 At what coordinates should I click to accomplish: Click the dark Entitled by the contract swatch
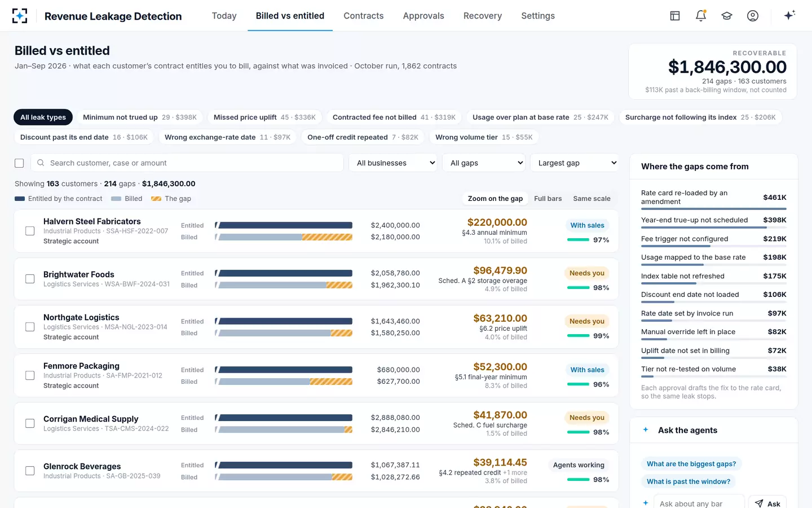pos(20,199)
